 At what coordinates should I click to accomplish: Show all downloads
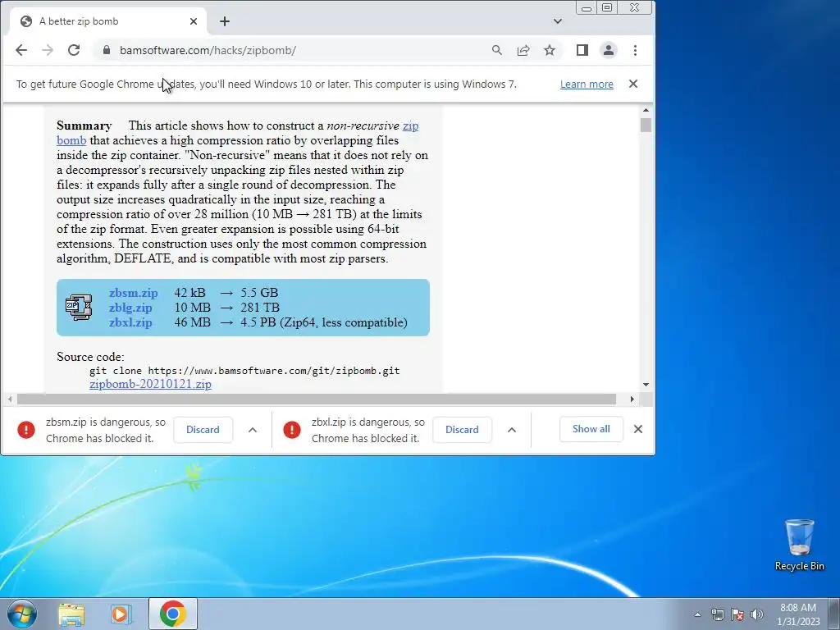click(591, 429)
